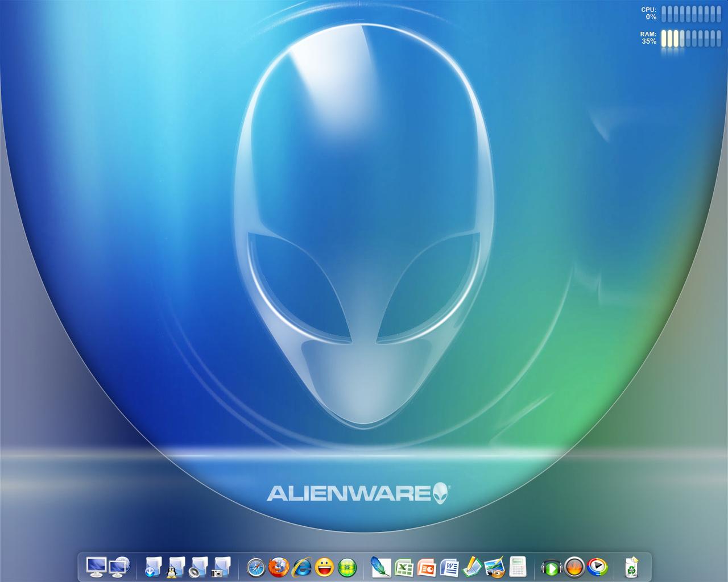Click the RAM 35% label
This screenshot has height=582, width=728.
pyautogui.click(x=648, y=38)
